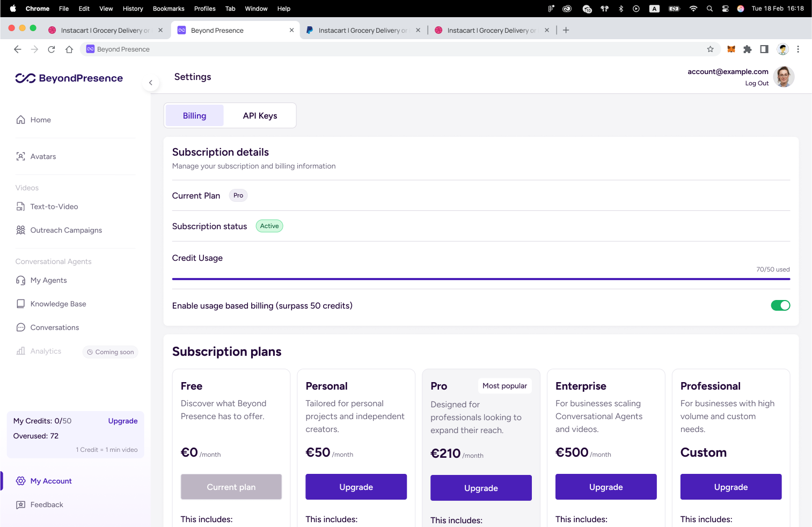This screenshot has height=527, width=812.
Task: Open macOS Control Center
Action: point(725,9)
